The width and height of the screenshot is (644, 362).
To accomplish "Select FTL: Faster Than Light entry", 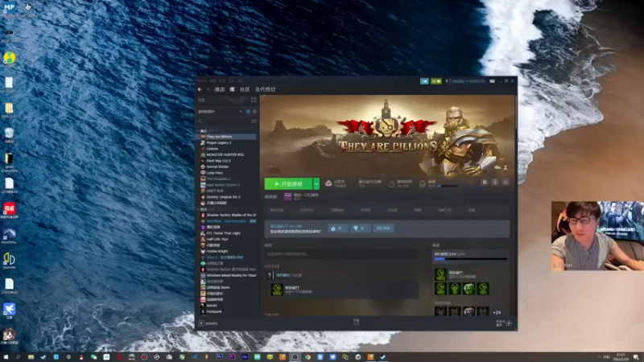I will coord(227,233).
